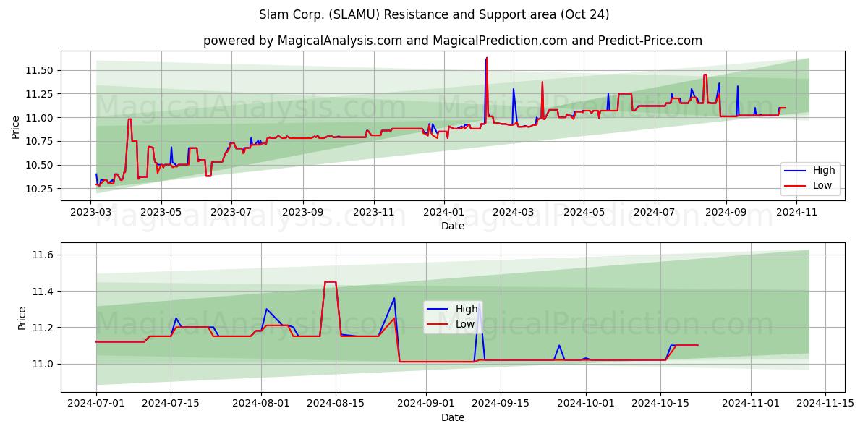Click the 'Price' y-axis label of bottom chart

(22, 318)
